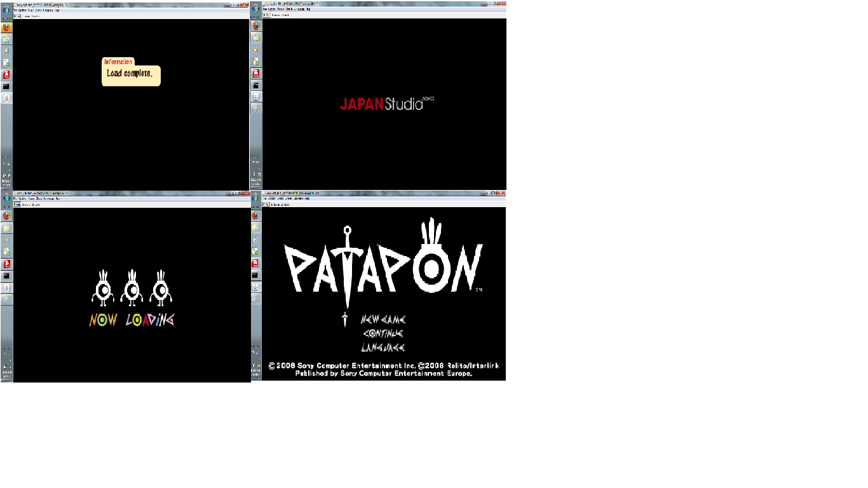Click the Run button in the Patapon title window

[x=266, y=204]
